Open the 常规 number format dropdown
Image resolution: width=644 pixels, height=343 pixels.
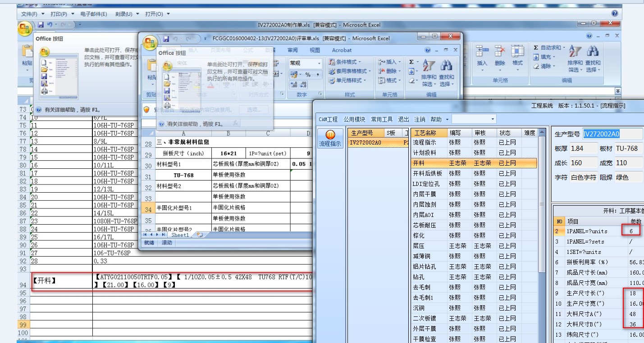320,63
